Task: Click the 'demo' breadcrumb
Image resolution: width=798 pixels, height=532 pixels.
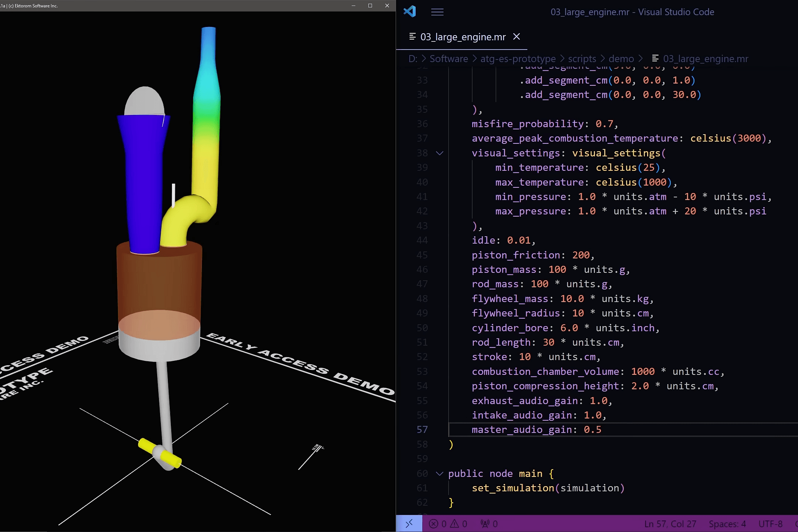Action: tap(621, 59)
